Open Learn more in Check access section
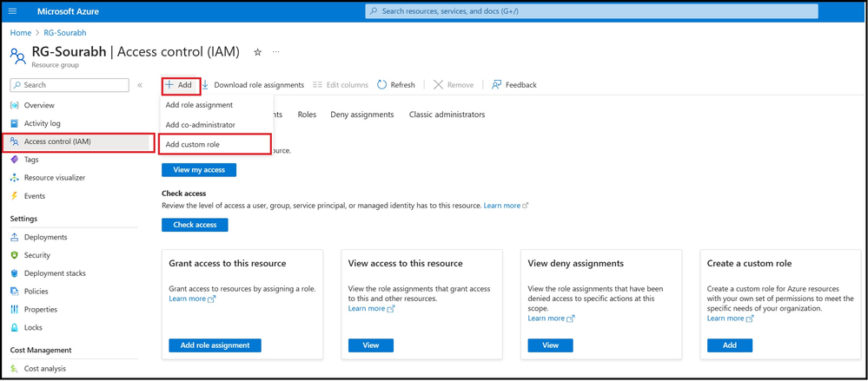The height and width of the screenshot is (381, 868). pos(506,205)
